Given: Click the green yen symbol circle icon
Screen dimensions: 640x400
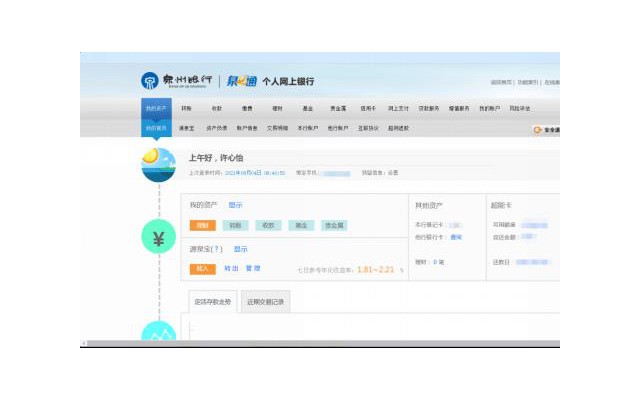Looking at the screenshot, I should (x=159, y=237).
